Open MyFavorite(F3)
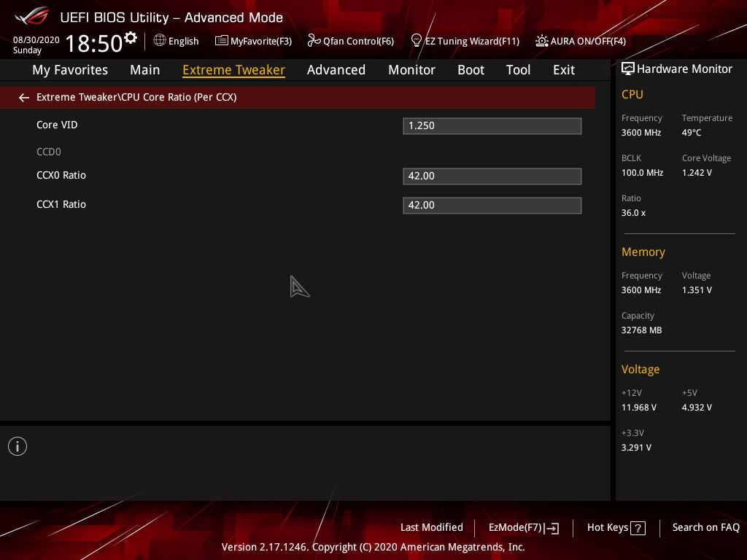The height and width of the screenshot is (560, 747). pos(253,41)
